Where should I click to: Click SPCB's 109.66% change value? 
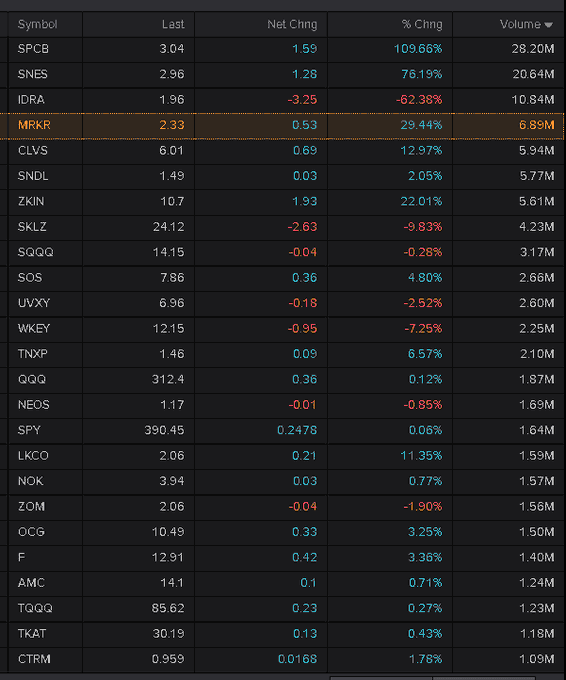point(418,49)
